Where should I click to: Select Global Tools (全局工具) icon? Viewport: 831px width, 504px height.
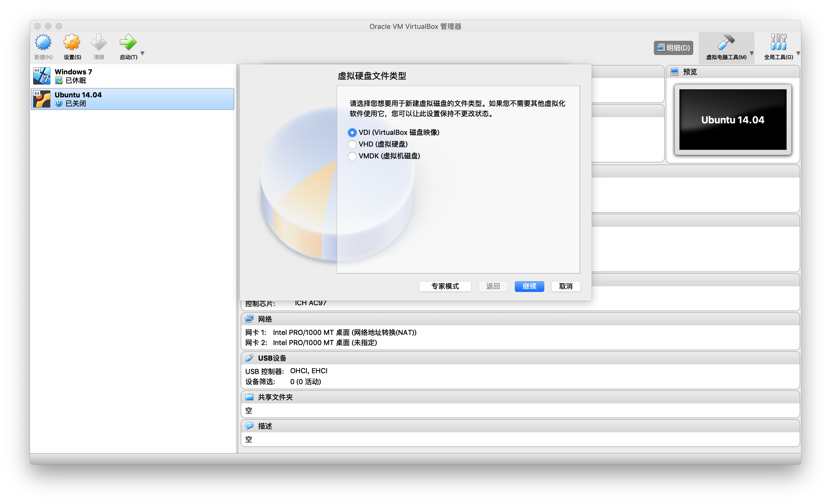click(x=778, y=43)
